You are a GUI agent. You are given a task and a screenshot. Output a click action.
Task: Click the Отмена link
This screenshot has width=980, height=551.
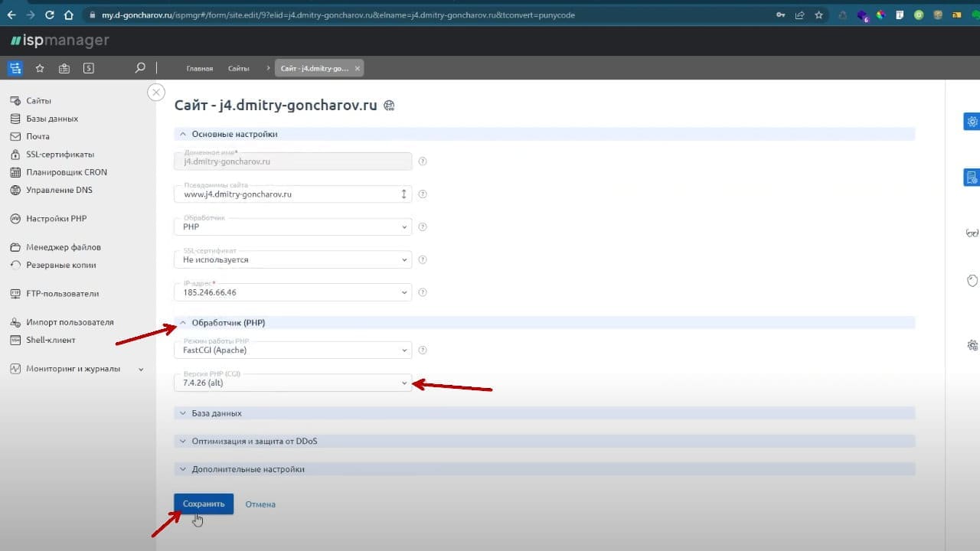[x=260, y=504]
